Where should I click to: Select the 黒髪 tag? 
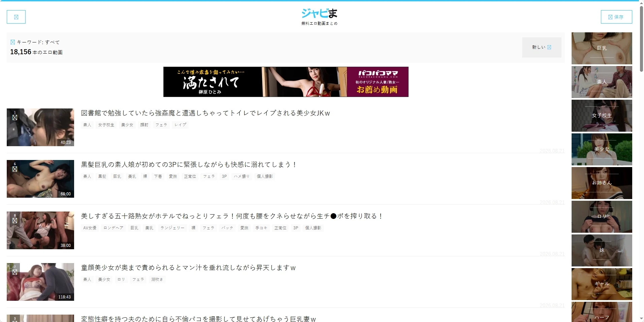pyautogui.click(x=102, y=176)
